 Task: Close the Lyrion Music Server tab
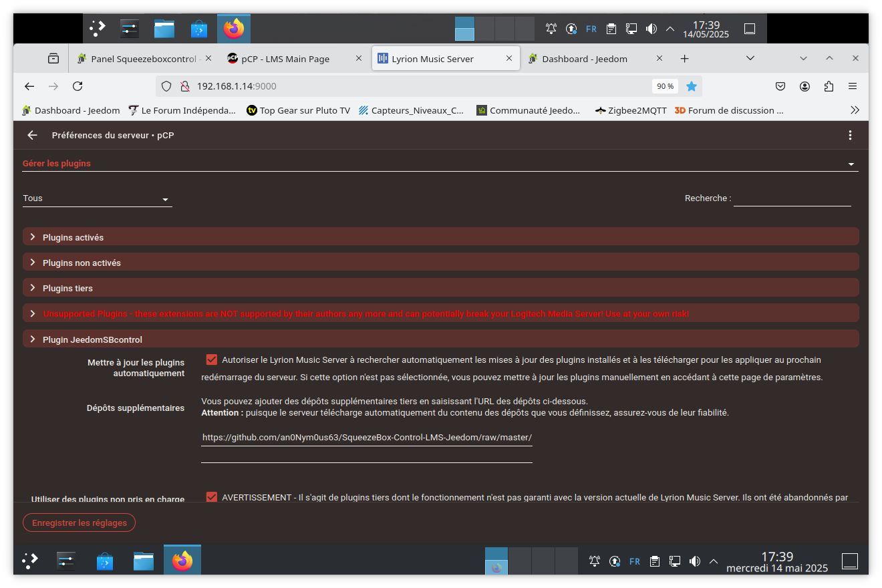point(509,59)
